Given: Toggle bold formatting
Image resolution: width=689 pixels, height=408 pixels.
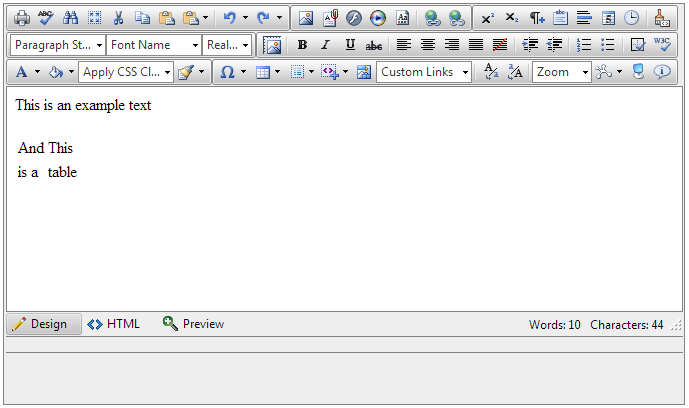Looking at the screenshot, I should (302, 45).
